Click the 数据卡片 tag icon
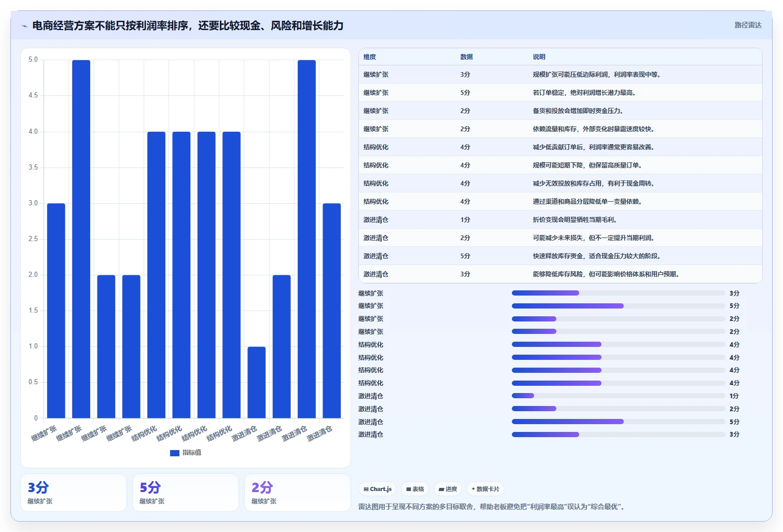This screenshot has width=783, height=532. 473,489
